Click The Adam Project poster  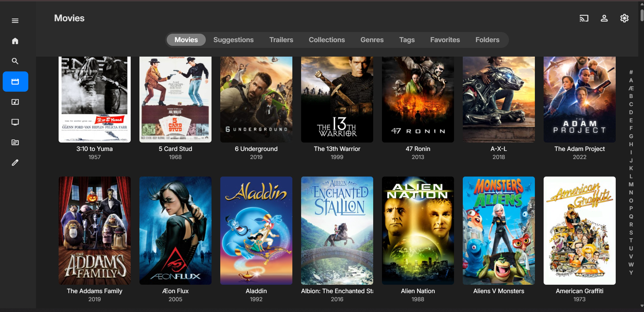(x=580, y=99)
